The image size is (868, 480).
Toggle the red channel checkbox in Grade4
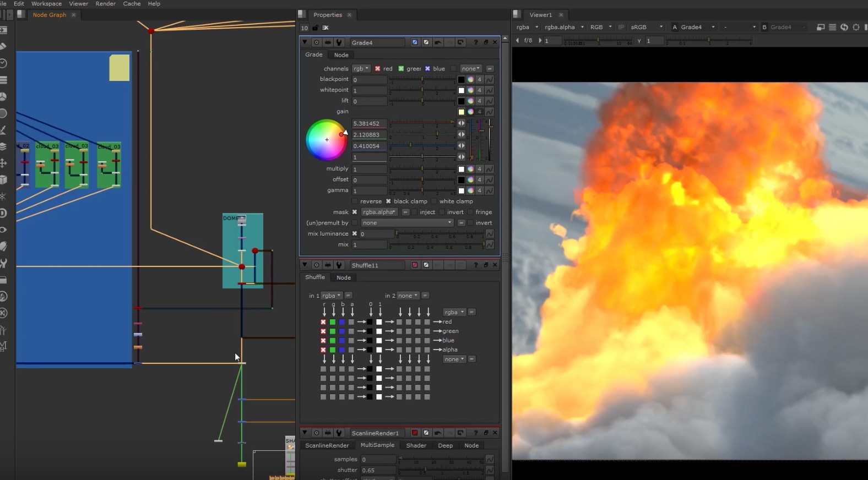tap(377, 69)
